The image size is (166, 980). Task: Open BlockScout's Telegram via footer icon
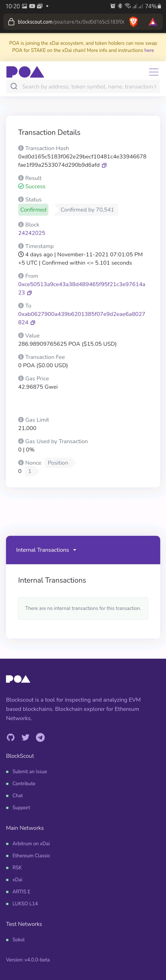(40, 737)
